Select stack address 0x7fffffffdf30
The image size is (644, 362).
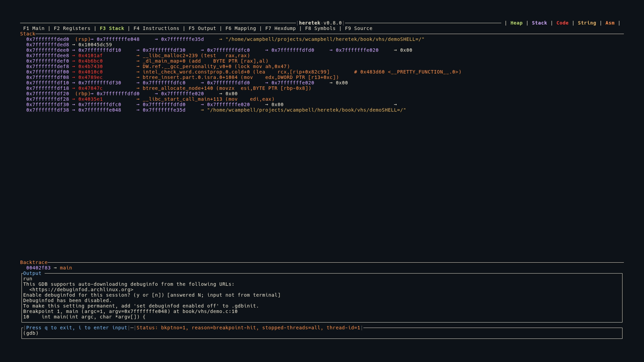pos(48,105)
